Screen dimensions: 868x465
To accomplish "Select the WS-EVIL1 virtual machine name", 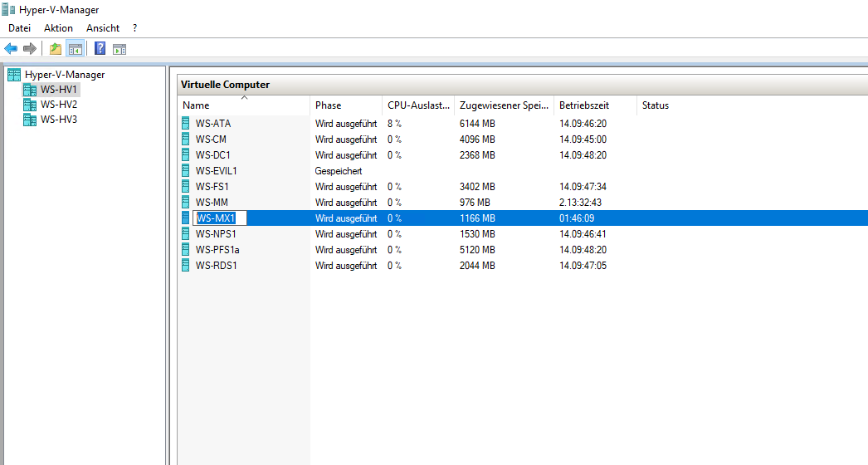I will click(x=217, y=171).
